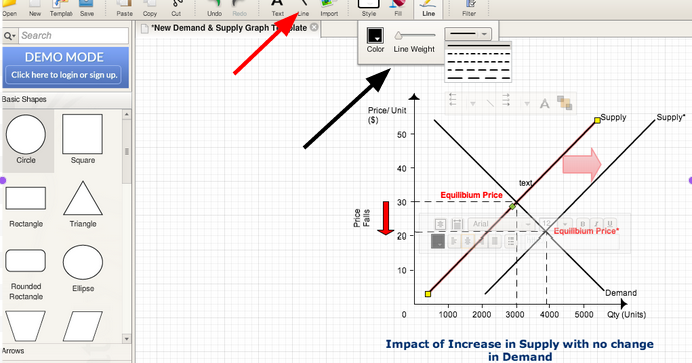Select the yellow handle at Supply line bottom
This screenshot has height=363, width=692.
(428, 294)
